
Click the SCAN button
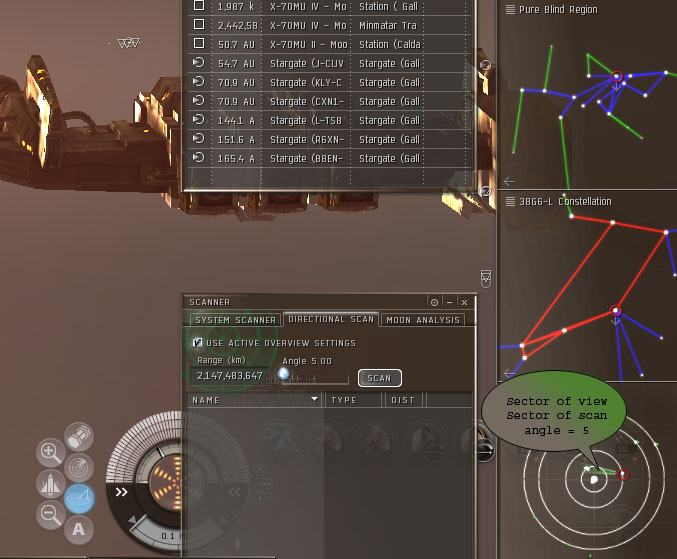tap(380, 378)
